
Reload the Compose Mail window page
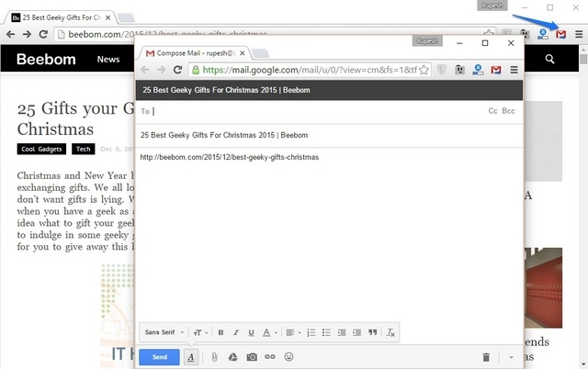pos(177,70)
